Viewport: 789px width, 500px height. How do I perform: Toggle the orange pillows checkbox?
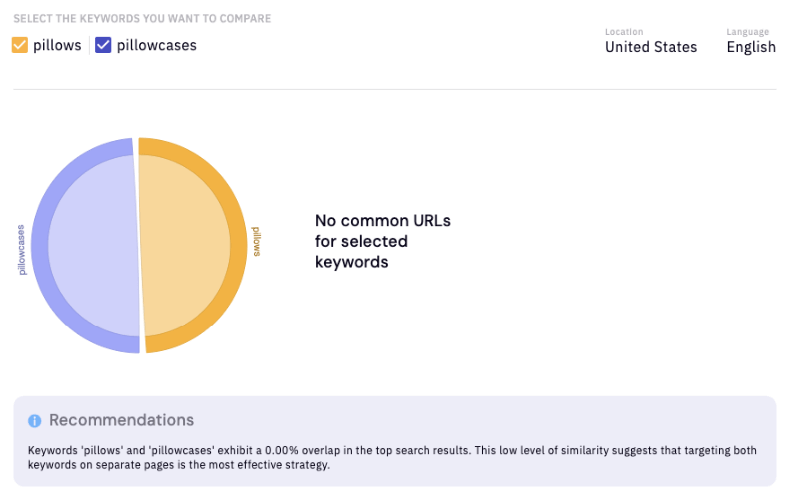point(20,45)
